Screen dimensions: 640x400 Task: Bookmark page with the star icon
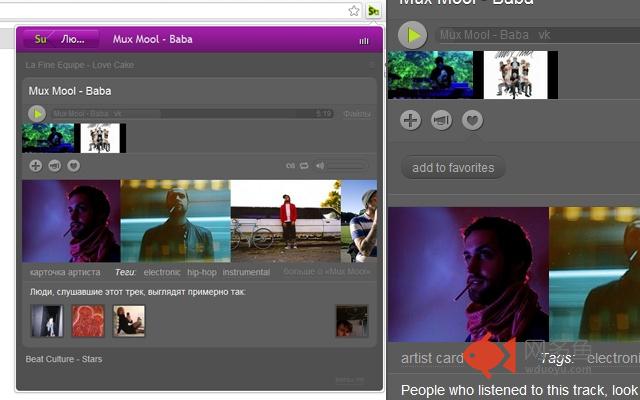(353, 11)
